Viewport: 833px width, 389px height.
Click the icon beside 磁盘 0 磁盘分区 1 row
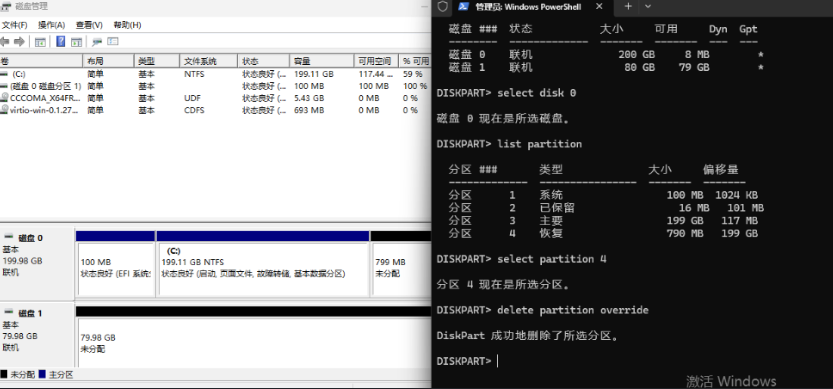(4, 86)
